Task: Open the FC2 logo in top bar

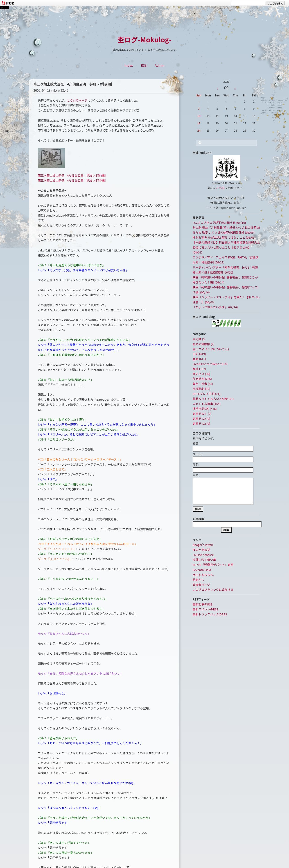Action: click(7, 3)
